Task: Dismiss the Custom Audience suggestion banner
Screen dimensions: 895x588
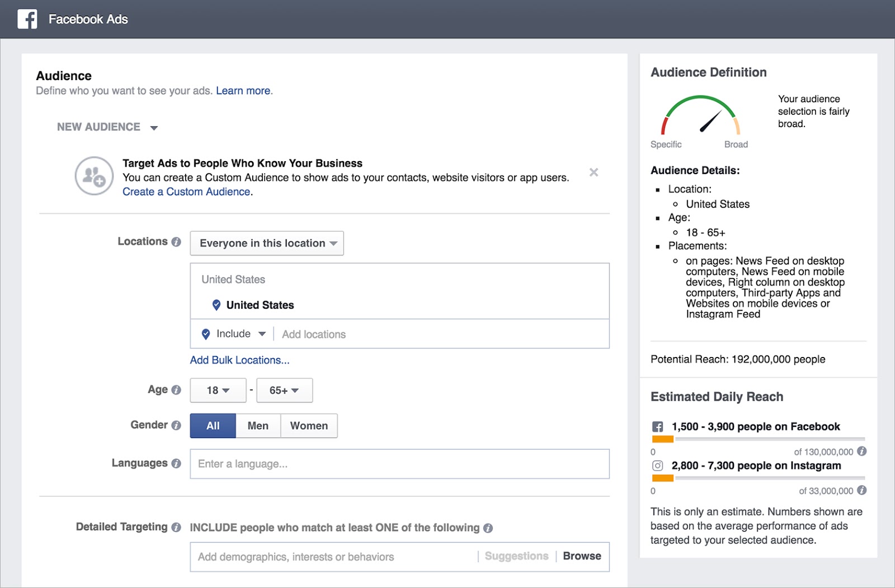Action: pyautogui.click(x=593, y=172)
